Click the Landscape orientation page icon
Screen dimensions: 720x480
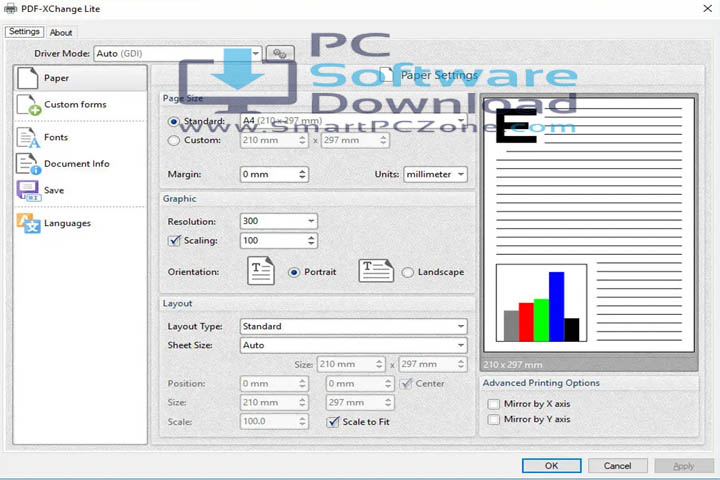point(376,271)
